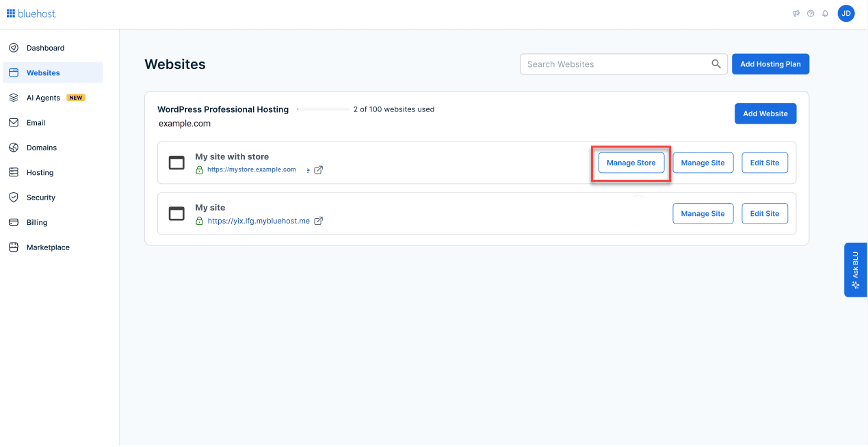Open AI Agents in the sidebar
868x447 pixels.
pos(53,98)
